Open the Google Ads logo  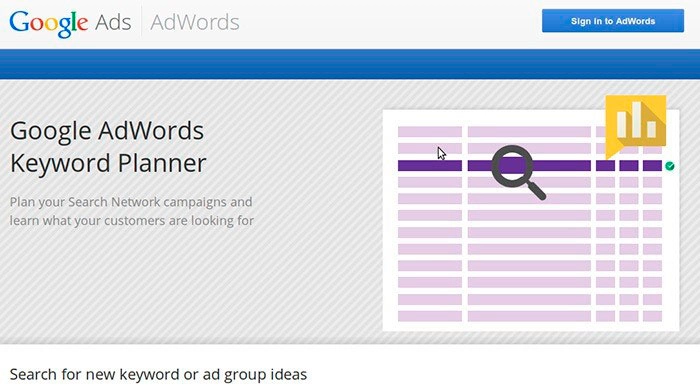[70, 23]
